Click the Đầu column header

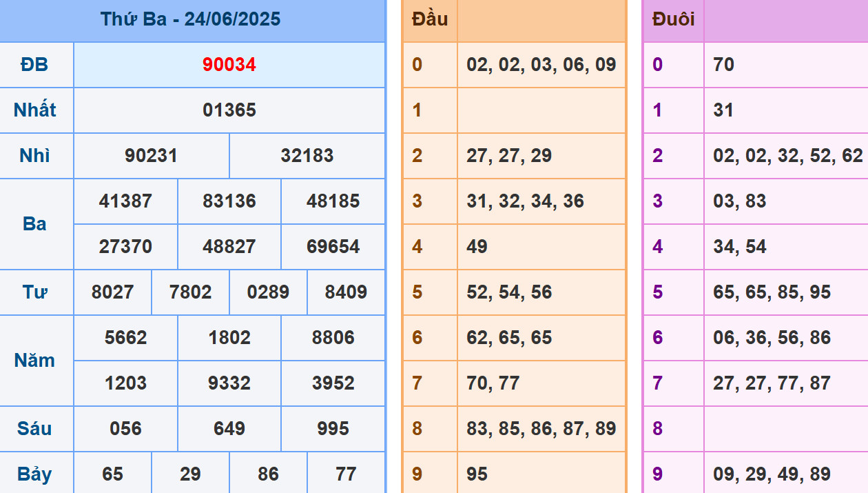(x=430, y=19)
